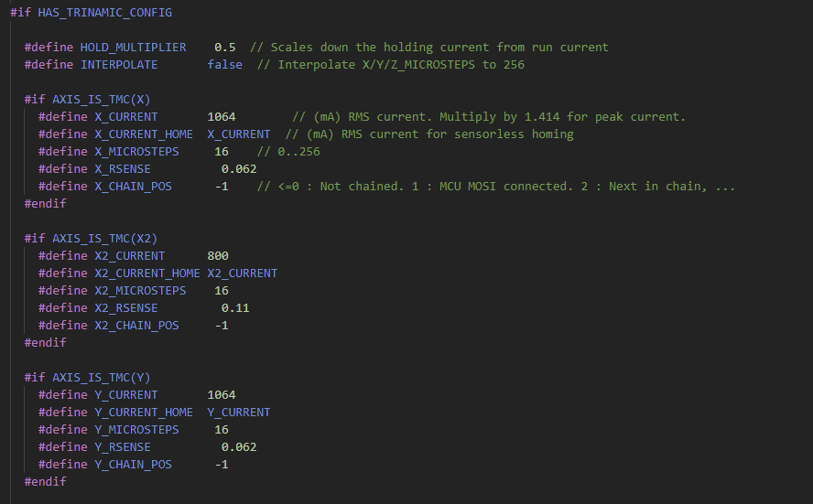Click the Y_CURRENT value 1064

(222, 395)
